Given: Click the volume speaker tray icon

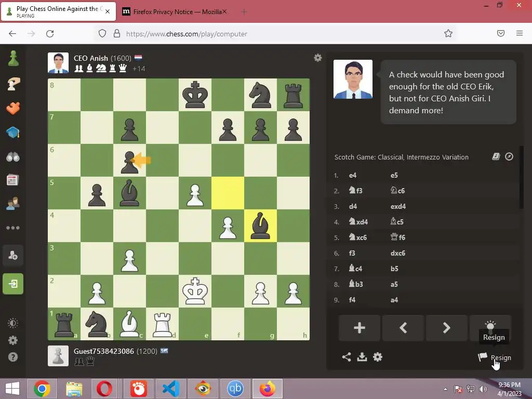Looking at the screenshot, I should (x=483, y=389).
